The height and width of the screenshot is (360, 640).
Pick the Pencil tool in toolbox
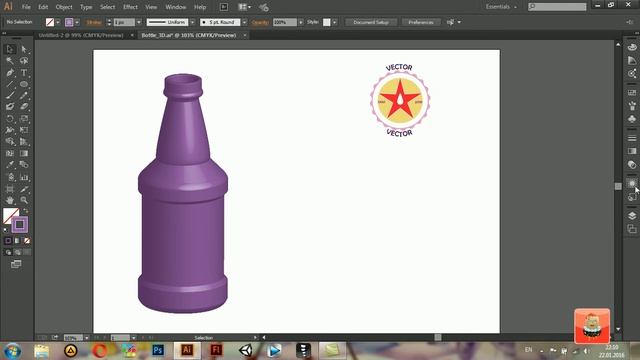click(x=24, y=96)
